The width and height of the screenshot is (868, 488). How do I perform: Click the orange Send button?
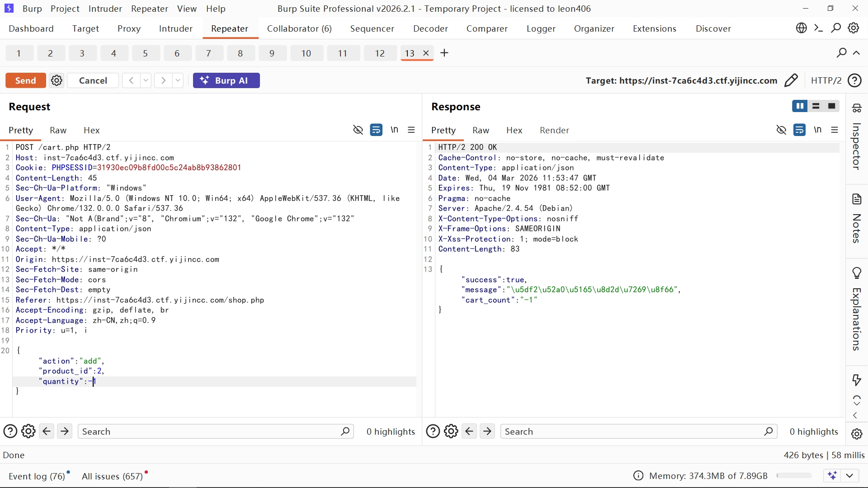tap(25, 80)
